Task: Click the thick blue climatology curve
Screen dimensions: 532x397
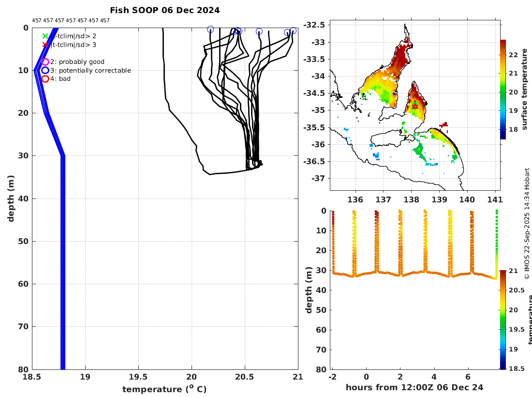Action: click(x=63, y=261)
